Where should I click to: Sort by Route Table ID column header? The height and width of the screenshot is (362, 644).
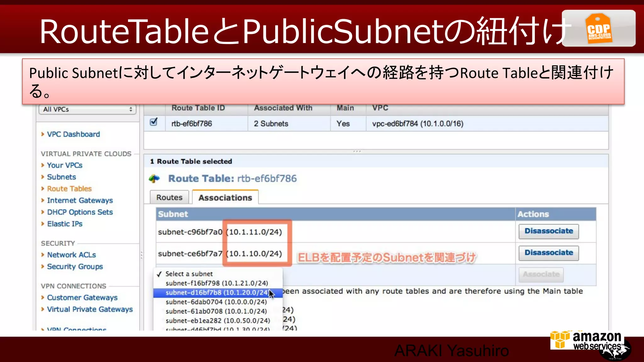(198, 108)
